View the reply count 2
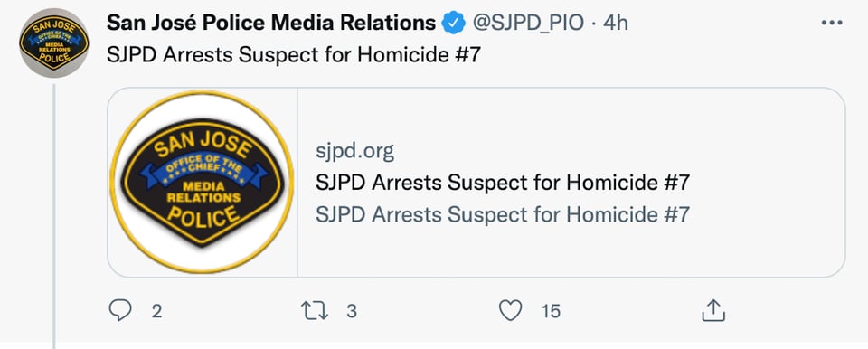868x349 pixels. (x=156, y=311)
